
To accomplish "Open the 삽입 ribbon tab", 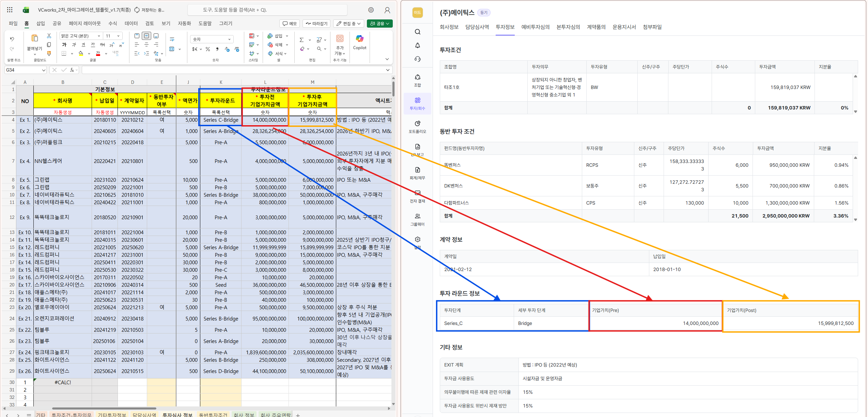I will [x=41, y=24].
